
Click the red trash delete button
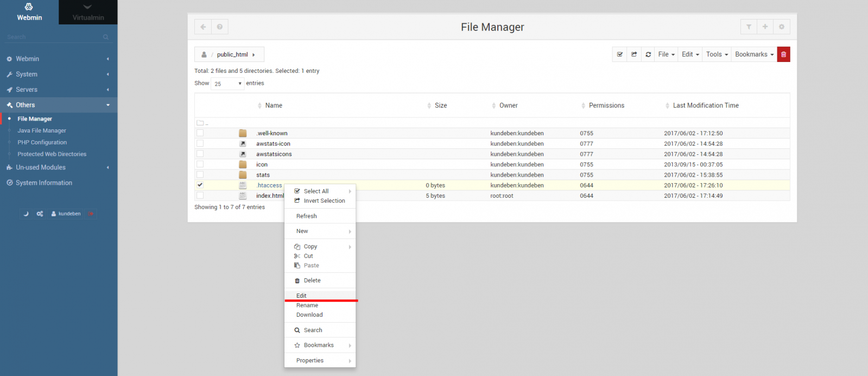tap(783, 54)
